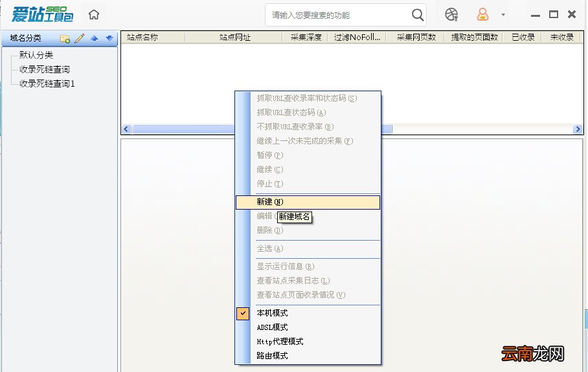
Task: Move category down with the down arrow
Action: [109, 38]
